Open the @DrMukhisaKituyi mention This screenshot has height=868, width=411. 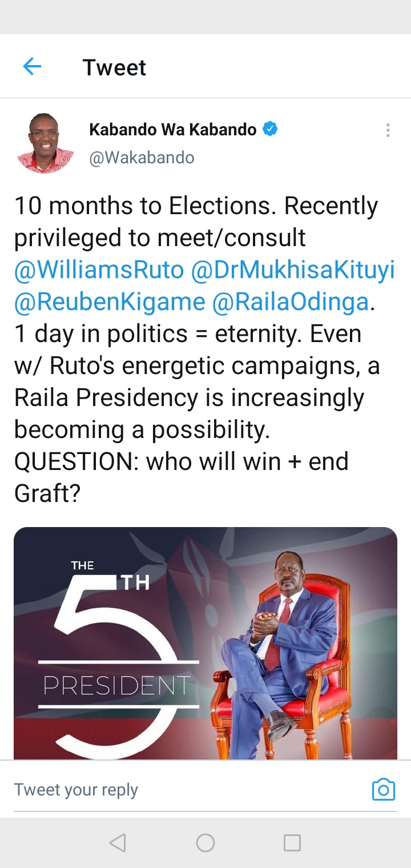(293, 271)
